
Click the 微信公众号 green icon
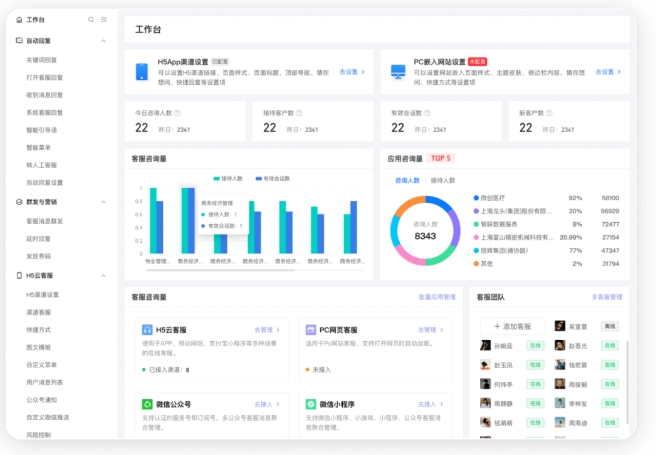147,404
